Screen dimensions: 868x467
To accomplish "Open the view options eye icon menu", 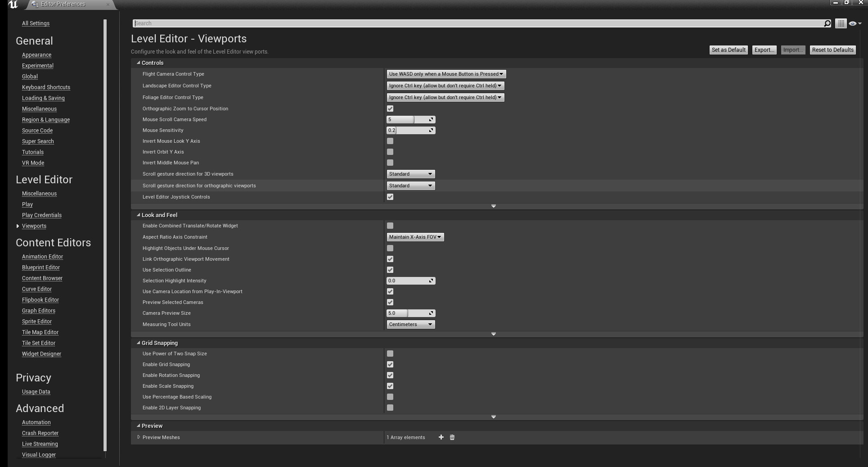I will [855, 23].
